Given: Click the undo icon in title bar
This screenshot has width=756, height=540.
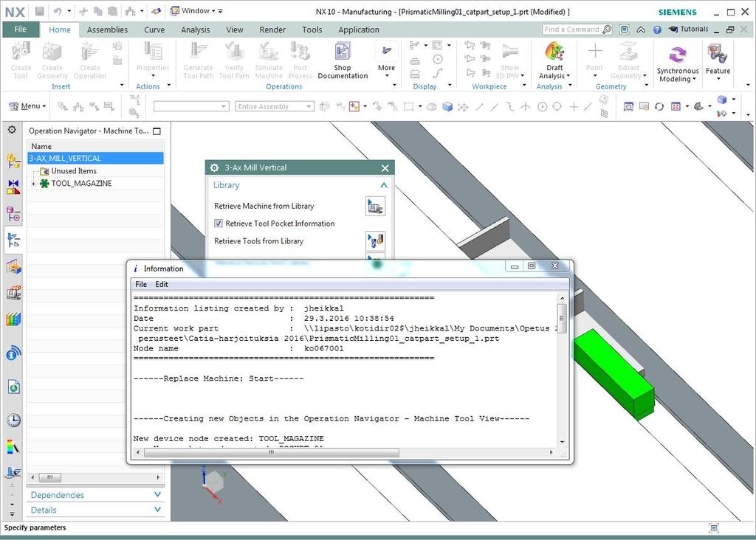Looking at the screenshot, I should (x=58, y=11).
